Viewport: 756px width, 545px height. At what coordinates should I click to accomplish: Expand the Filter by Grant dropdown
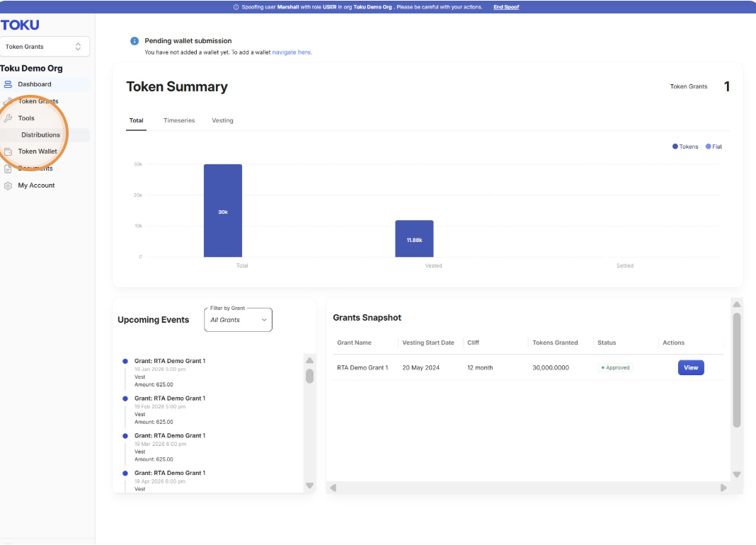coord(238,320)
